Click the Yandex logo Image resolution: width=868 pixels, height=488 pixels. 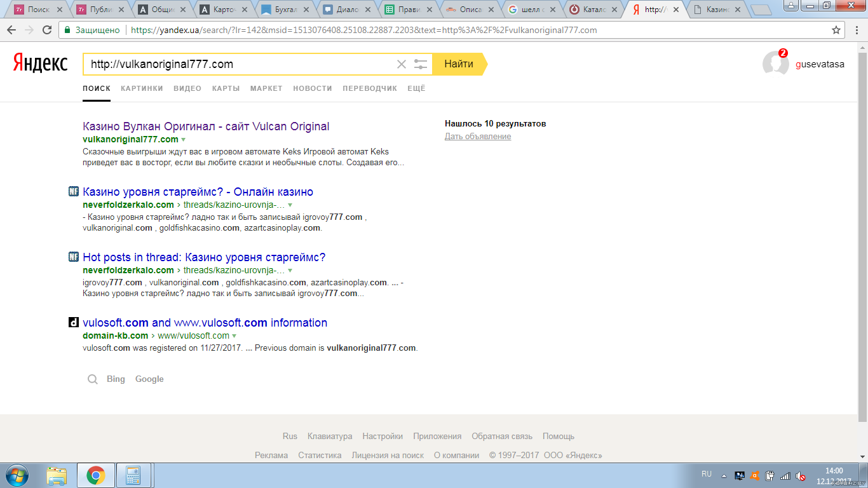pyautogui.click(x=40, y=63)
